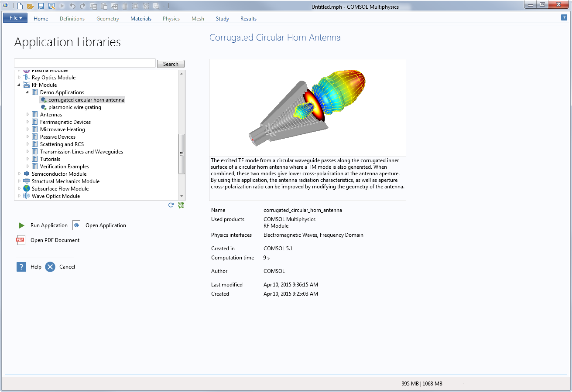Switch to the Definitions tab
Viewport: 572px width, 392px height.
(72, 18)
